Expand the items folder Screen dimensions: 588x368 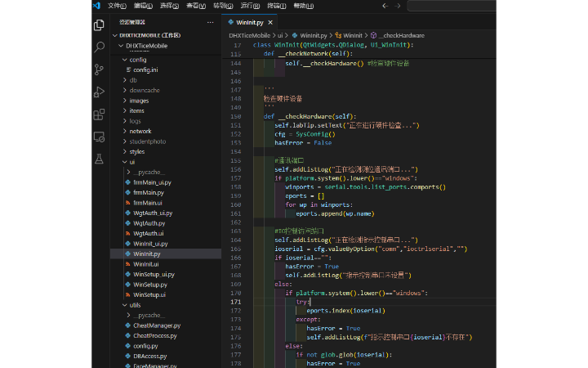(x=166, y=110)
